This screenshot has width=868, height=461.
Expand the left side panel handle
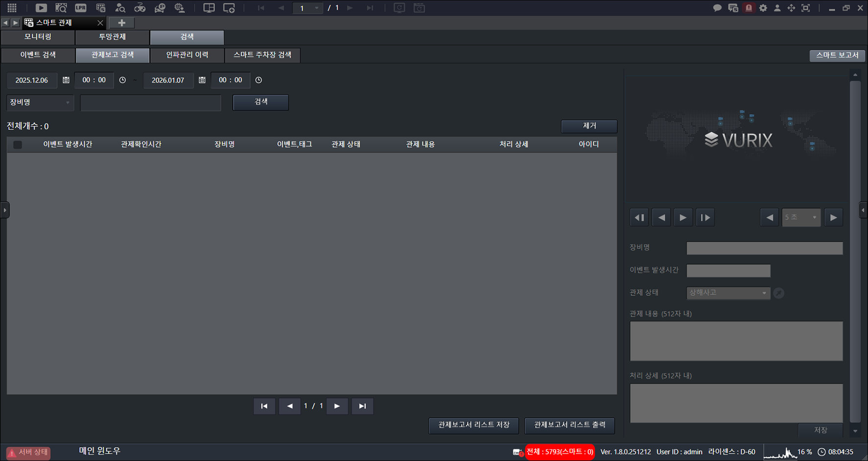tap(4, 210)
